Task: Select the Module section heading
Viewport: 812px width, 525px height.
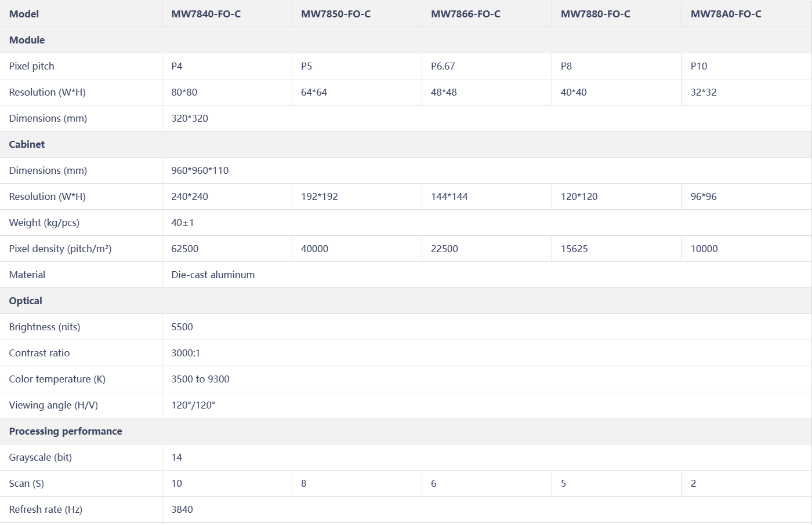Action: point(27,40)
